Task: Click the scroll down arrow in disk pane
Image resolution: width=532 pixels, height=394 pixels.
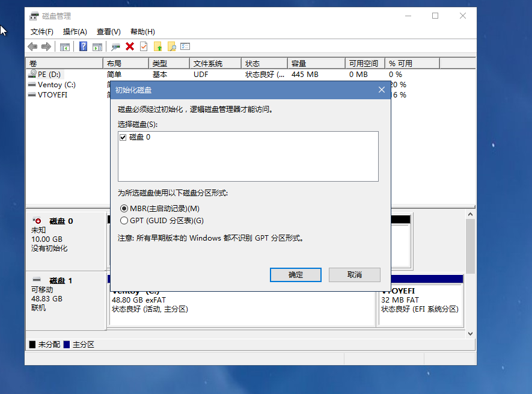Action: click(470, 334)
